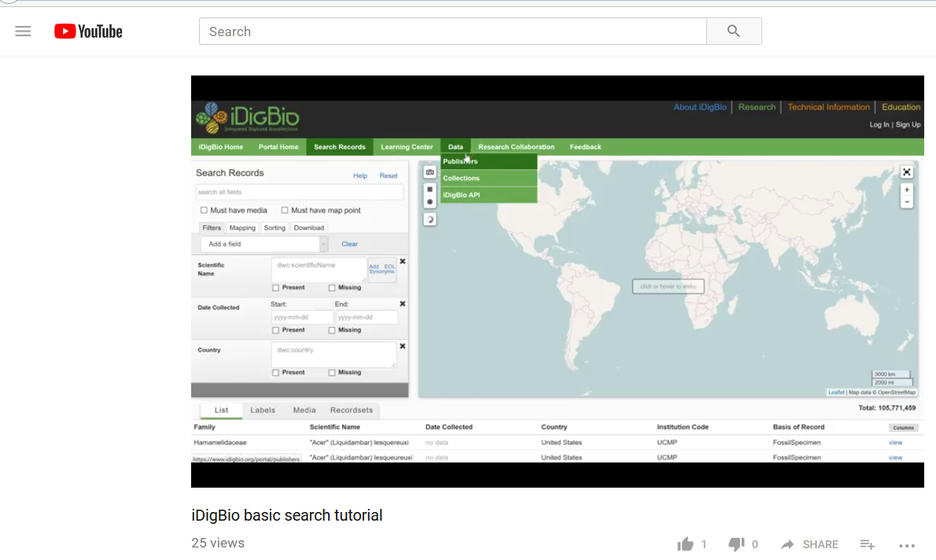Select Collections from the Data dropdown
The height and width of the screenshot is (560, 936).
tap(489, 178)
